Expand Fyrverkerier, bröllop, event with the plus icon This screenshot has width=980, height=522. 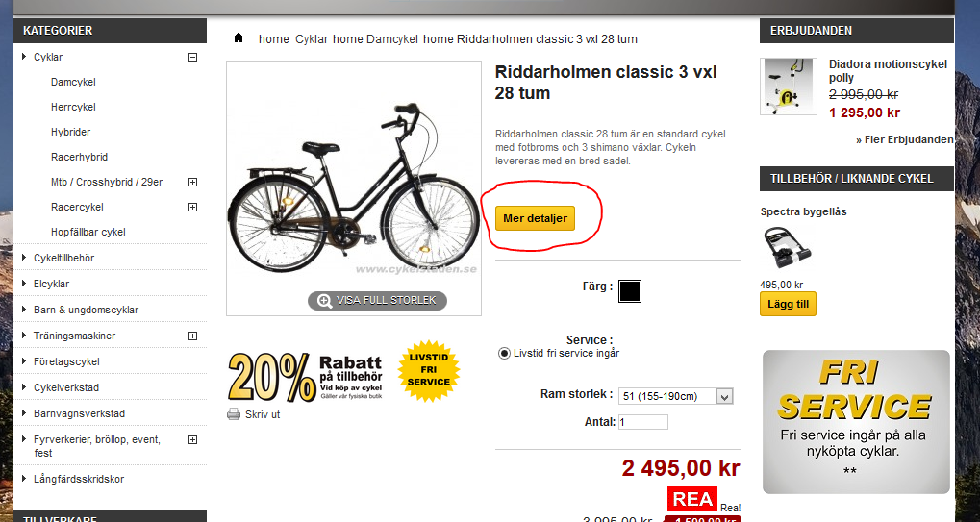[x=192, y=439]
